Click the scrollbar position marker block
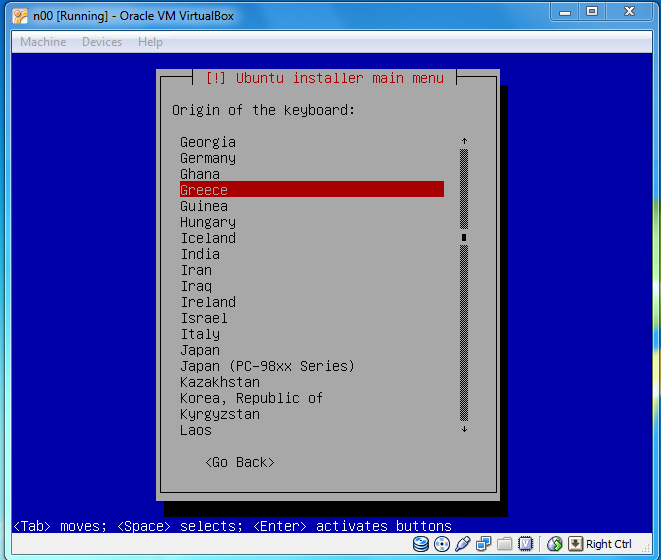 coord(464,237)
